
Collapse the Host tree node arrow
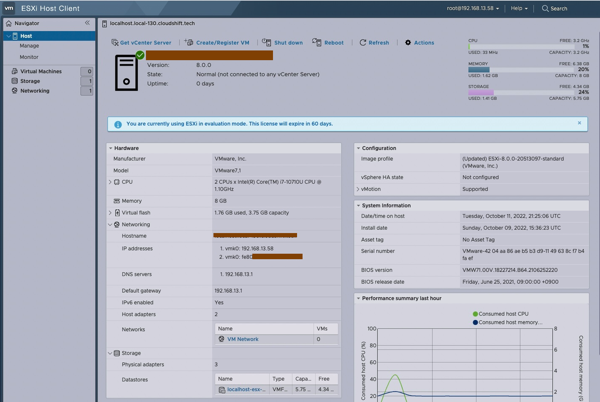tap(8, 36)
